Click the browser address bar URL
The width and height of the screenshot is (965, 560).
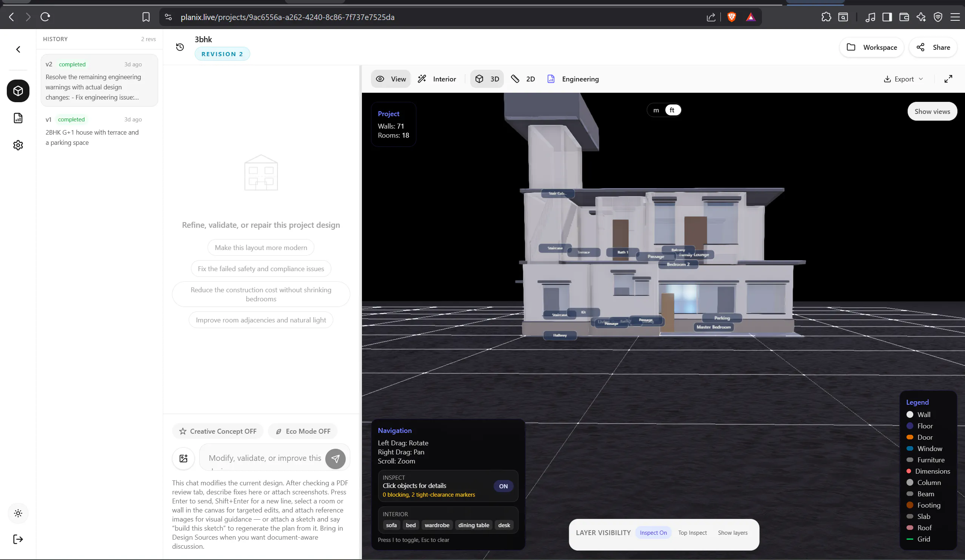[x=287, y=17]
